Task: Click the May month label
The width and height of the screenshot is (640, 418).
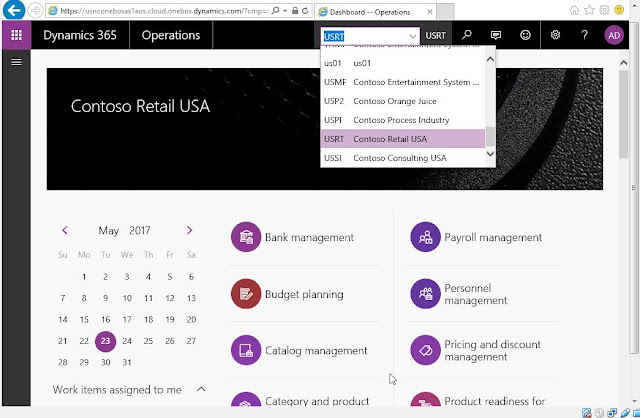Action: (108, 231)
